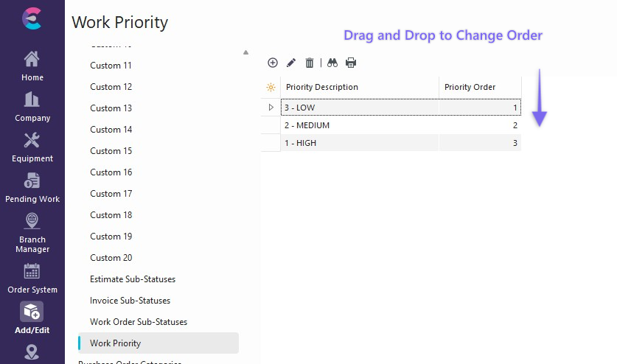Viewport: 617px width, 364px height.
Task: Go to the Company section
Action: 32,106
